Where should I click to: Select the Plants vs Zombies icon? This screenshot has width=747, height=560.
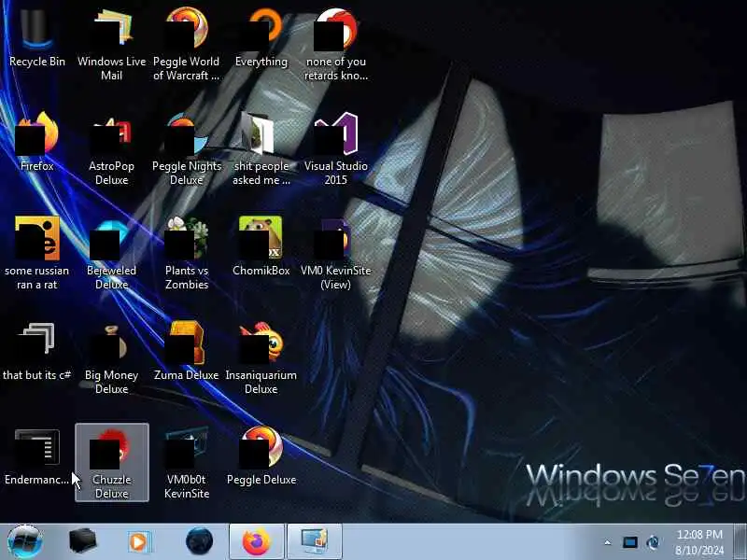click(x=186, y=253)
